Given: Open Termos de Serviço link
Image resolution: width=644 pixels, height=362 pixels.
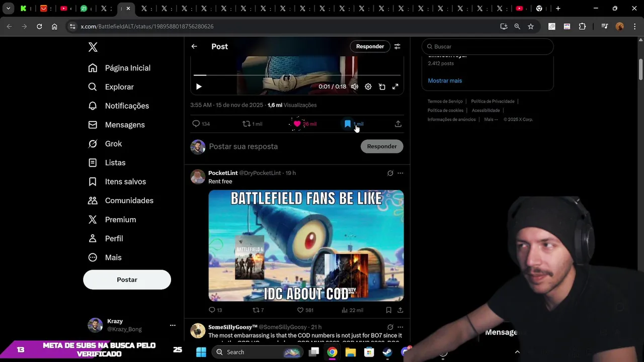Looking at the screenshot, I should 445,102.
